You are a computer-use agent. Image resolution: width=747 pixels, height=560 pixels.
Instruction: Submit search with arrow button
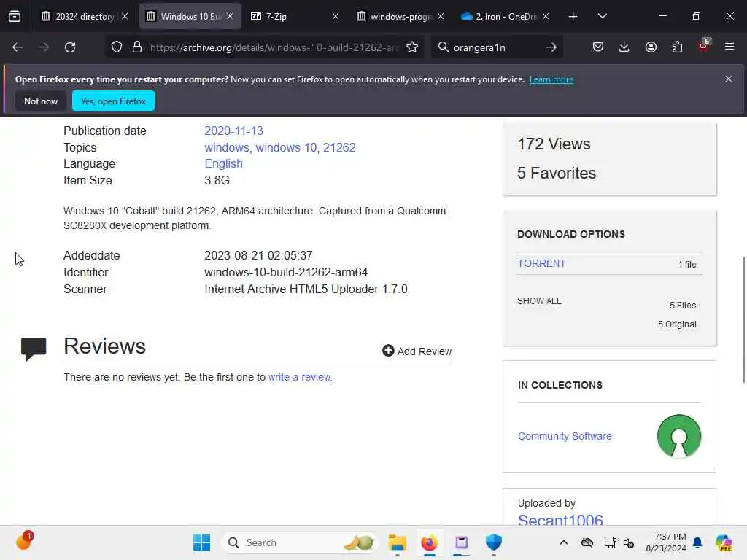tap(551, 47)
